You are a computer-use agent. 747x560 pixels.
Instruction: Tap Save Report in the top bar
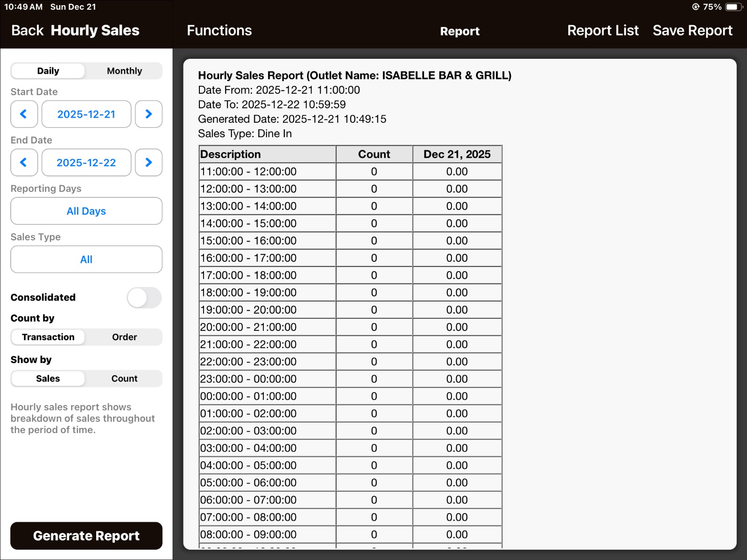click(692, 30)
